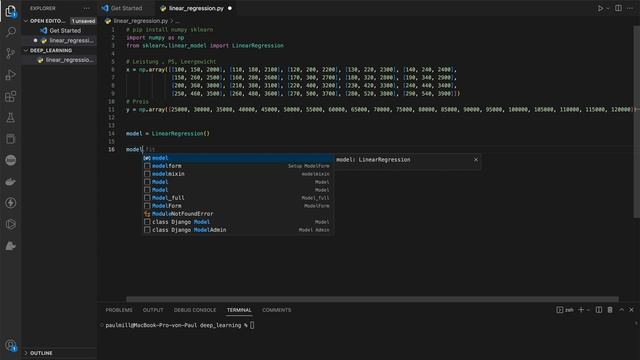
Task: Click the sklearn import statement on line 3
Action: (205, 46)
